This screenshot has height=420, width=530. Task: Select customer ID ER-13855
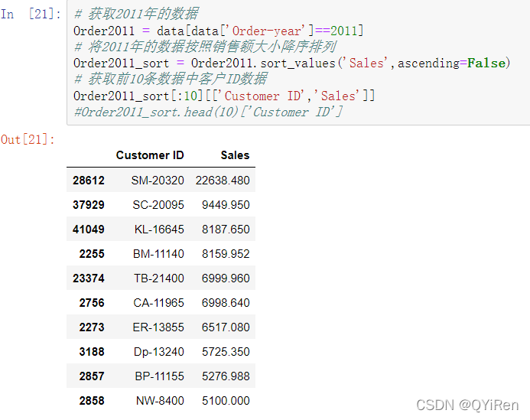click(x=158, y=327)
